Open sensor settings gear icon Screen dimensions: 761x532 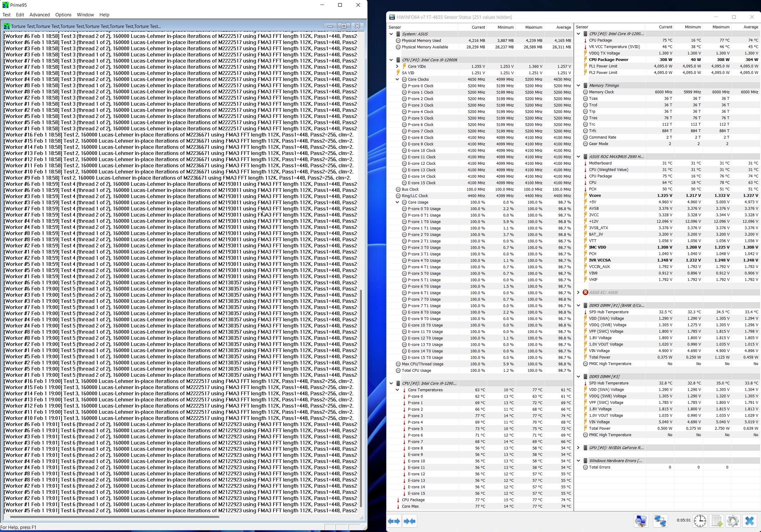pos(733,521)
